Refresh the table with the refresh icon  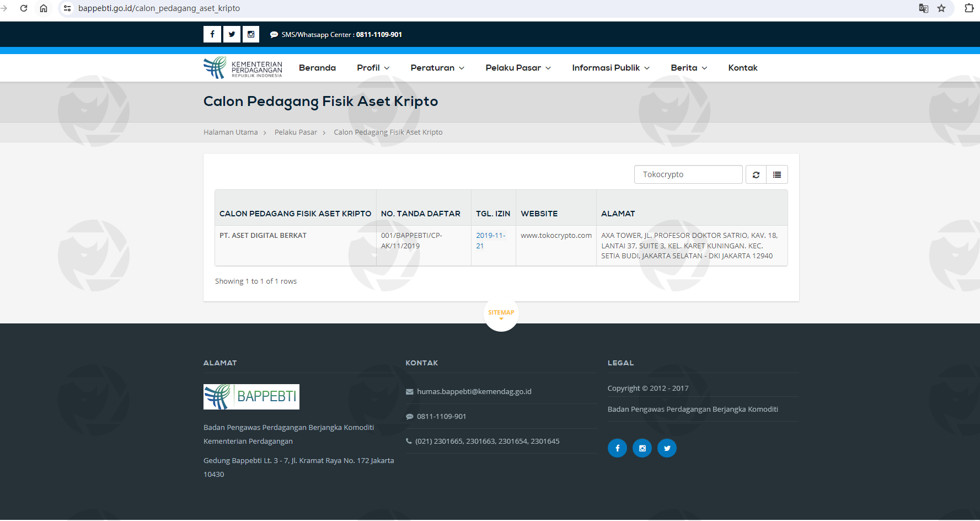tap(756, 174)
